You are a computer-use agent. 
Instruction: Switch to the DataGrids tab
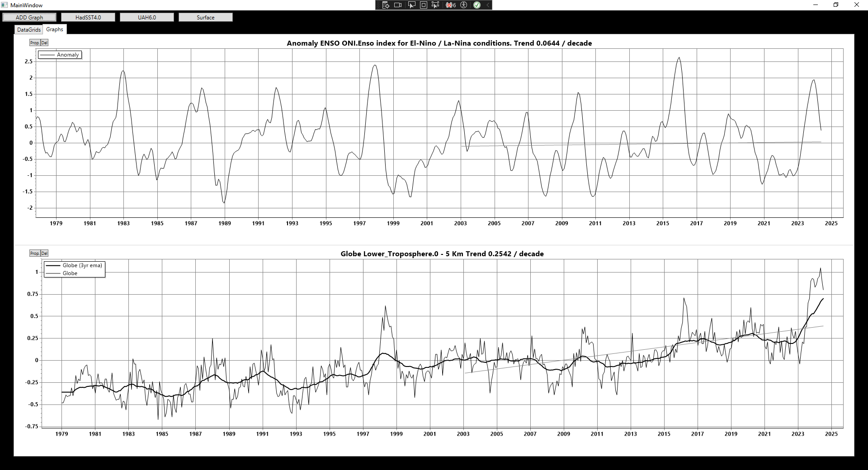tap(29, 29)
